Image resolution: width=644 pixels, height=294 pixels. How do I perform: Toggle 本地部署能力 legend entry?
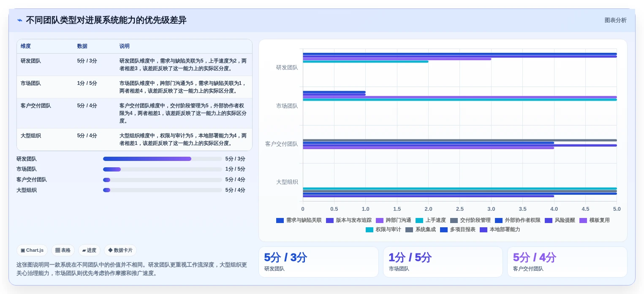click(x=500, y=229)
